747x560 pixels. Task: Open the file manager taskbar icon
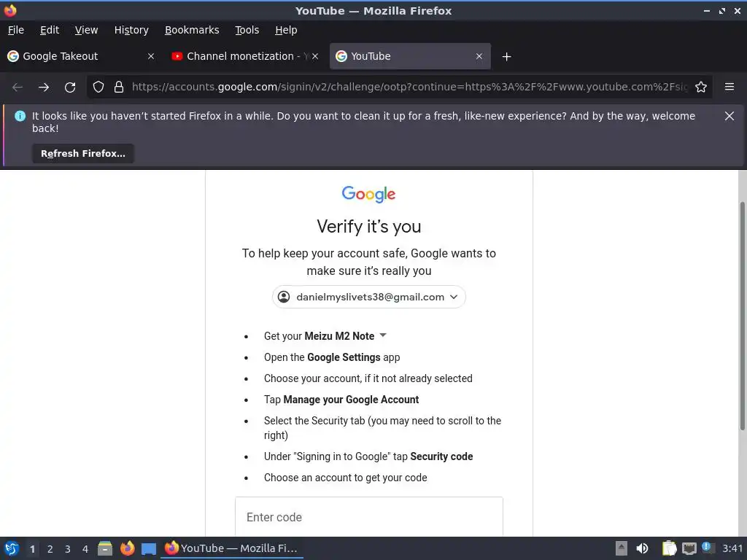[x=105, y=548]
